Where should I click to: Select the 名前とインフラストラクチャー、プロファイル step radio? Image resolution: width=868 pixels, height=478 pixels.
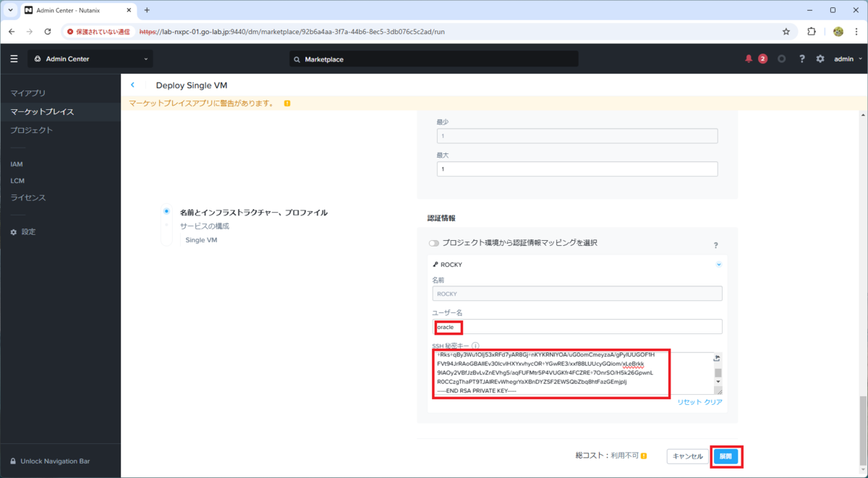(167, 212)
